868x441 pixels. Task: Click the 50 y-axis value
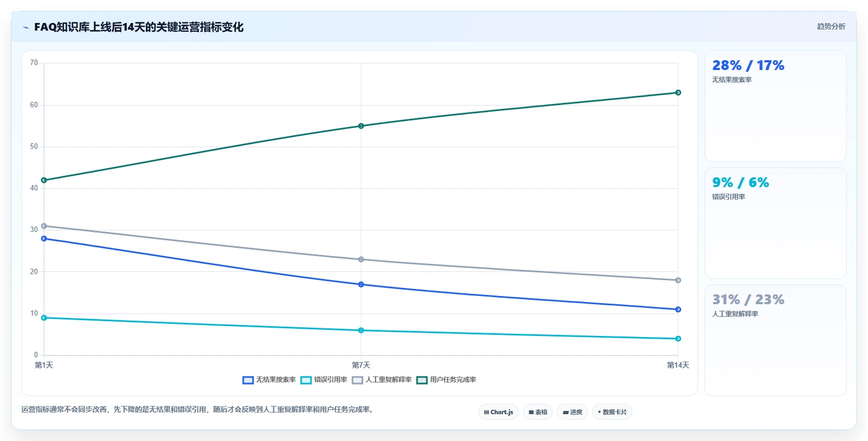click(34, 147)
